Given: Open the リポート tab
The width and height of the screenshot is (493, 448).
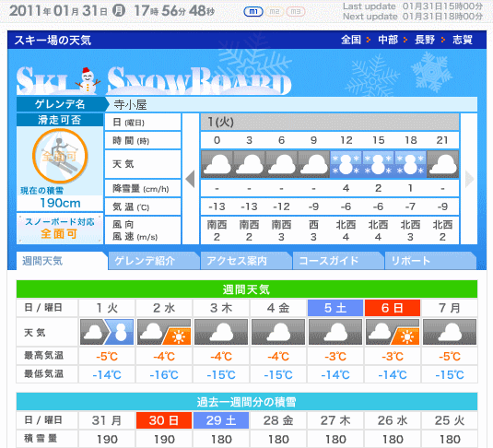Looking at the screenshot, I should pos(430,261).
